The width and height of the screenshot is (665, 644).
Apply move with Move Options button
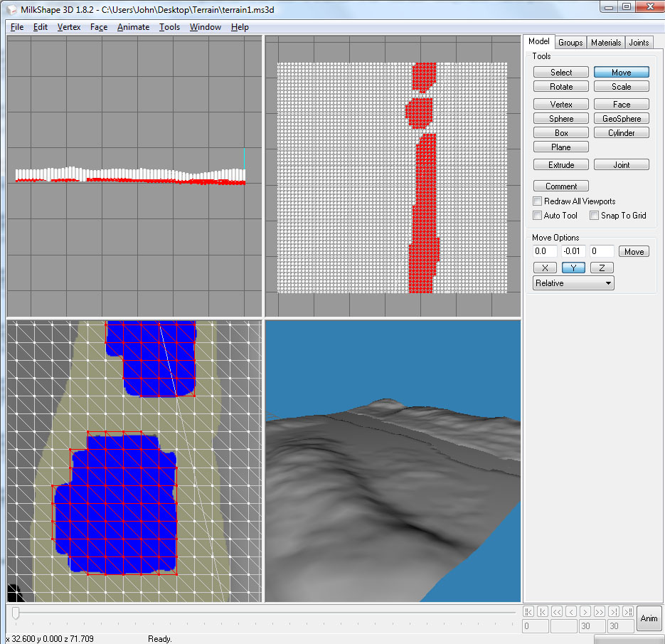[634, 252]
